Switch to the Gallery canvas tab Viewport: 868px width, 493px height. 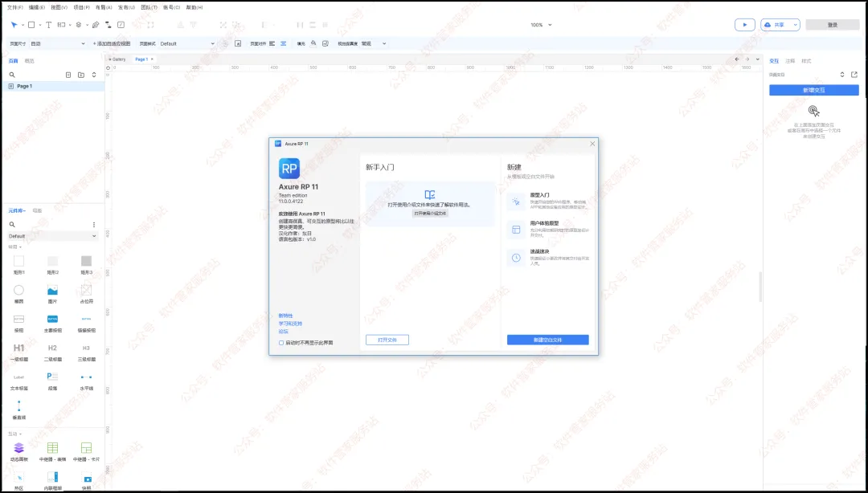pyautogui.click(x=117, y=59)
